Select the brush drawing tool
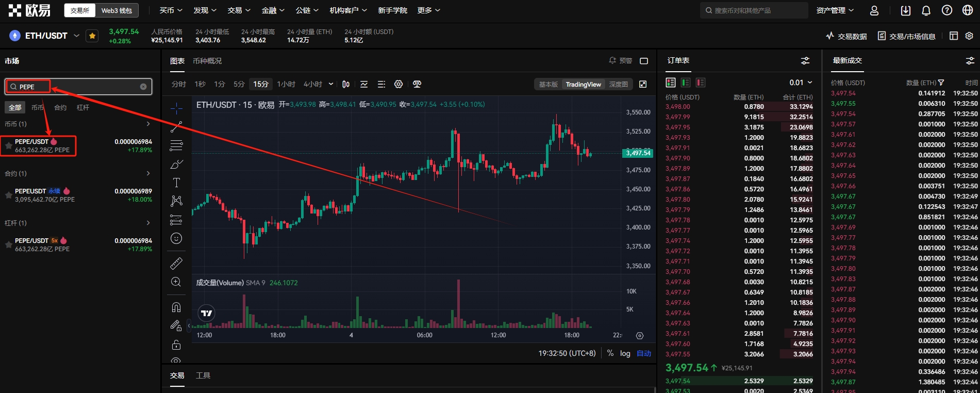Screen dimensions: 980x393 pyautogui.click(x=176, y=164)
